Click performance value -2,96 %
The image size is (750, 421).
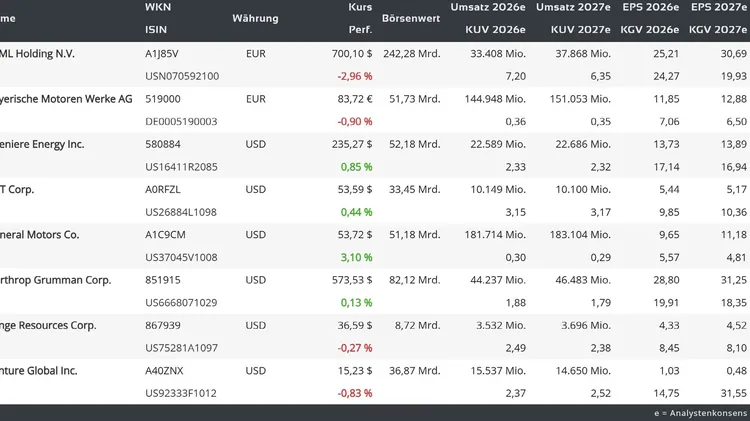(x=355, y=76)
